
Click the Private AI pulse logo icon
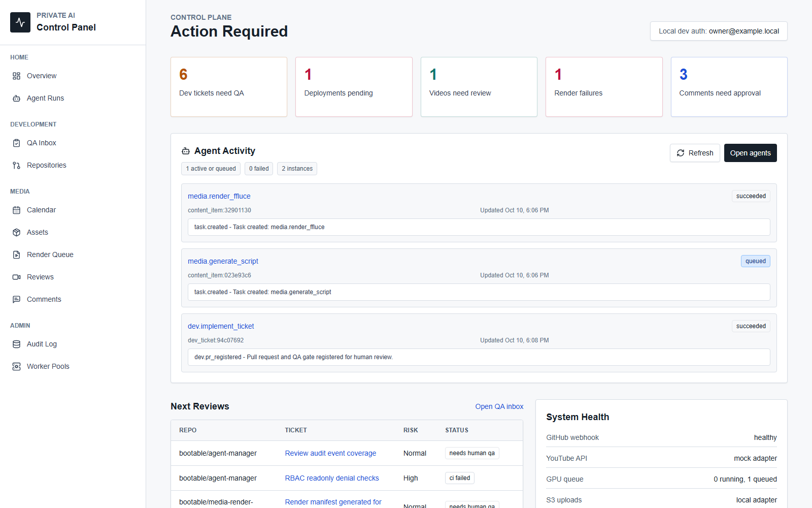pos(20,22)
